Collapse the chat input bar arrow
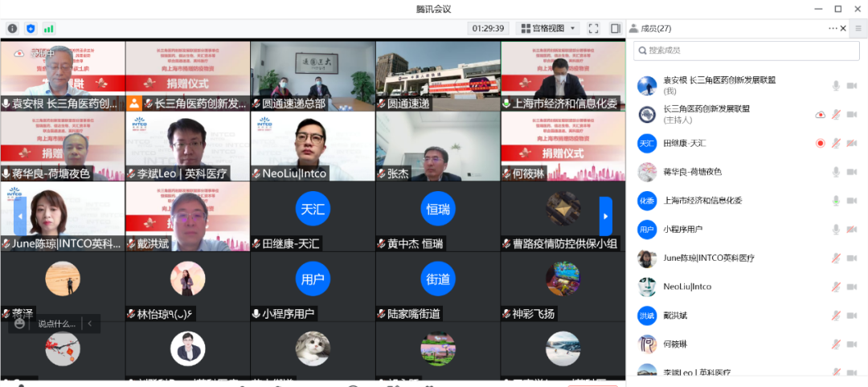 pyautogui.click(x=89, y=324)
